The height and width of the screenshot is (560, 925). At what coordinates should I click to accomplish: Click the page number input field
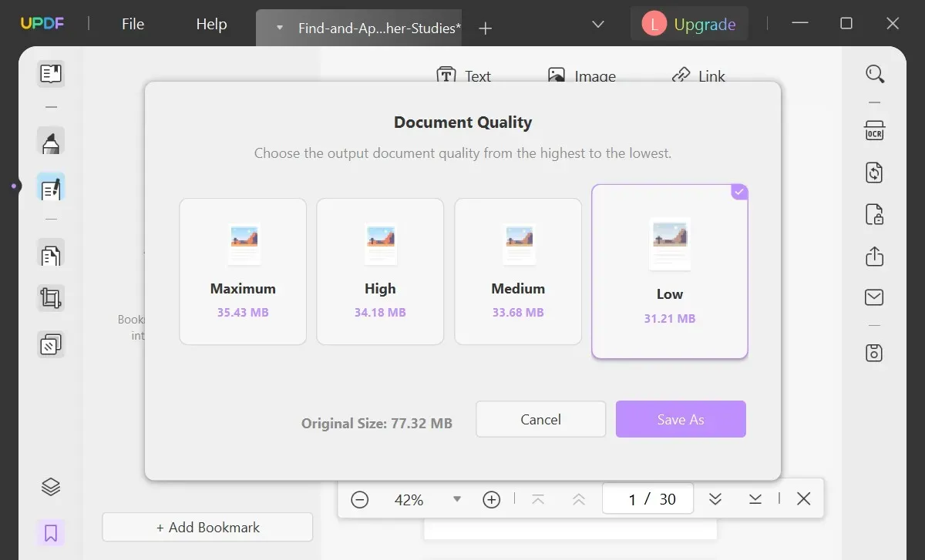(x=647, y=498)
